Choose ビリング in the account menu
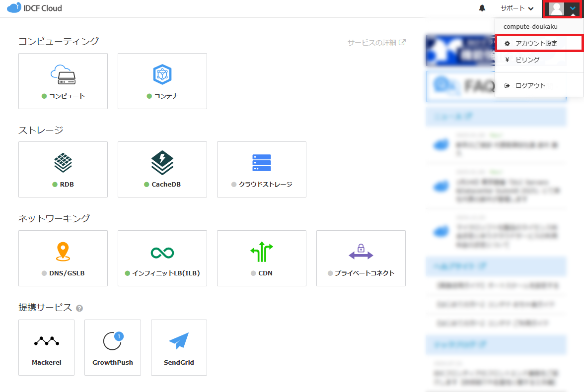This screenshot has height=392, width=584. pos(527,60)
